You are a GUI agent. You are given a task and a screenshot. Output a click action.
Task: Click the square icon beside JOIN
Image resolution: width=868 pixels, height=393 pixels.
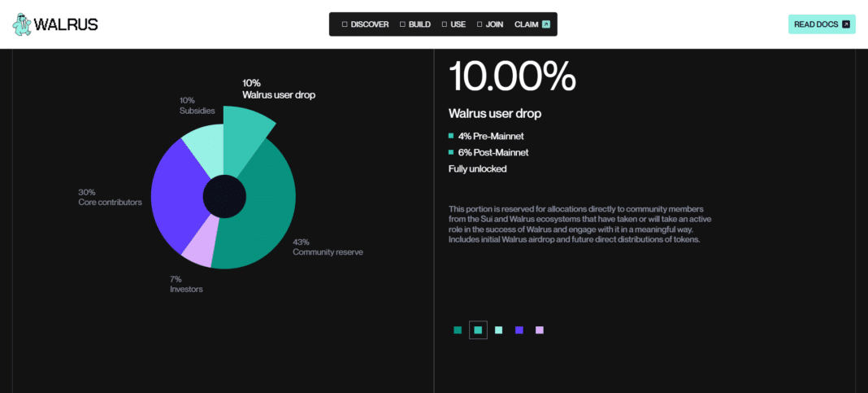(480, 24)
